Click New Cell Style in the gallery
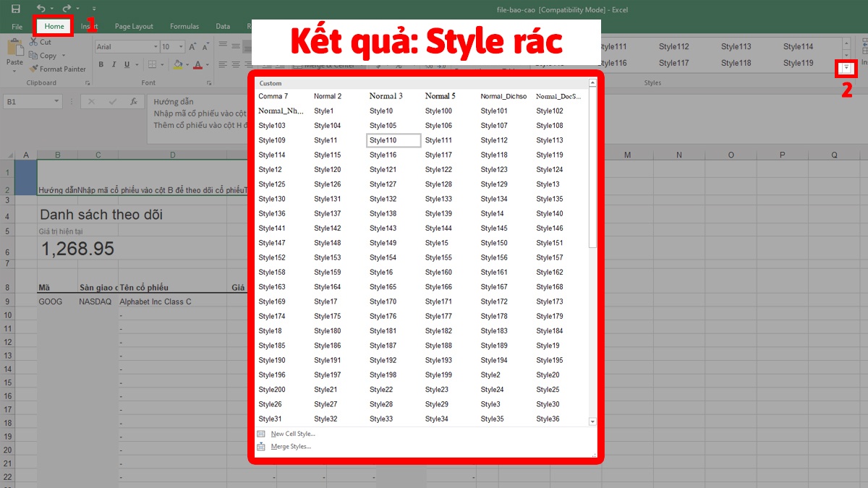The height and width of the screenshot is (488, 868). coord(294,434)
